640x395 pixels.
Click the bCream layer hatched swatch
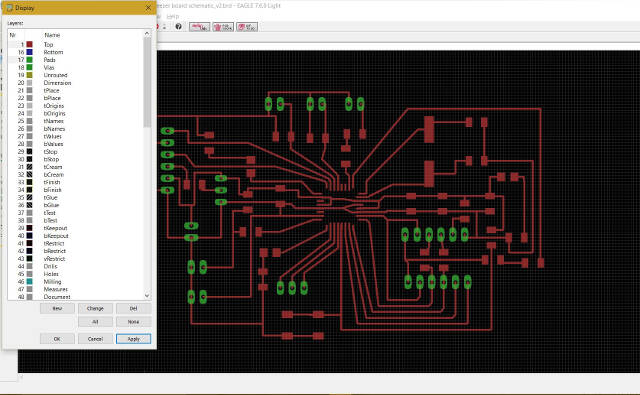click(29, 175)
